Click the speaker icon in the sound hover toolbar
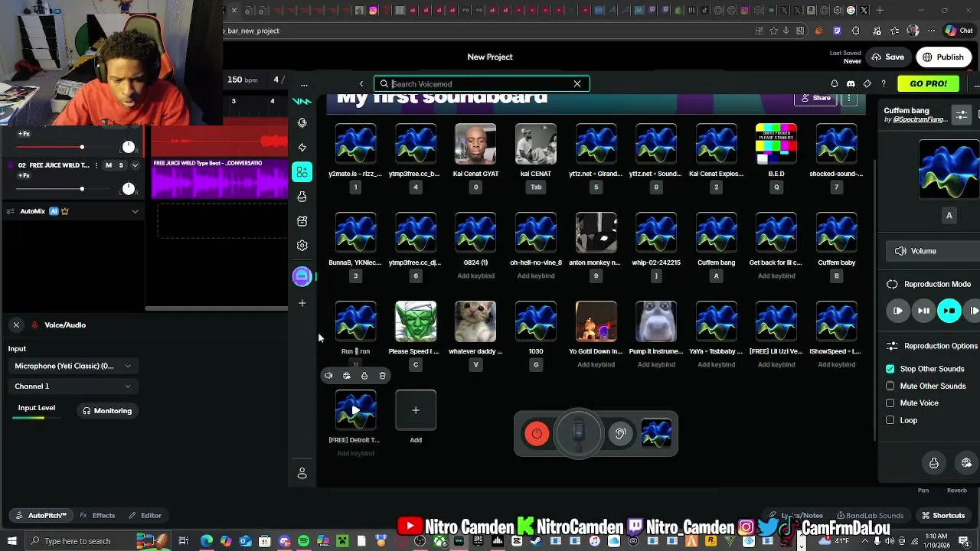 pos(328,376)
